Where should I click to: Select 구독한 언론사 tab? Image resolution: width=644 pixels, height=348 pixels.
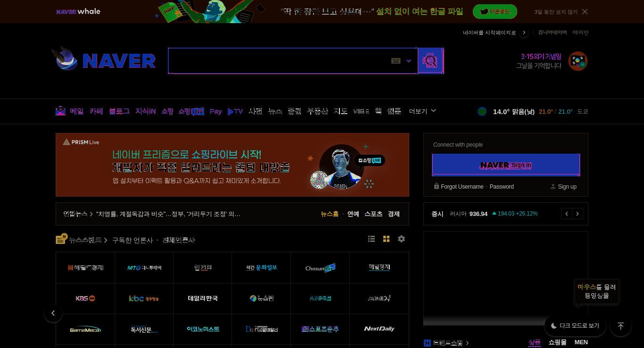point(132,240)
